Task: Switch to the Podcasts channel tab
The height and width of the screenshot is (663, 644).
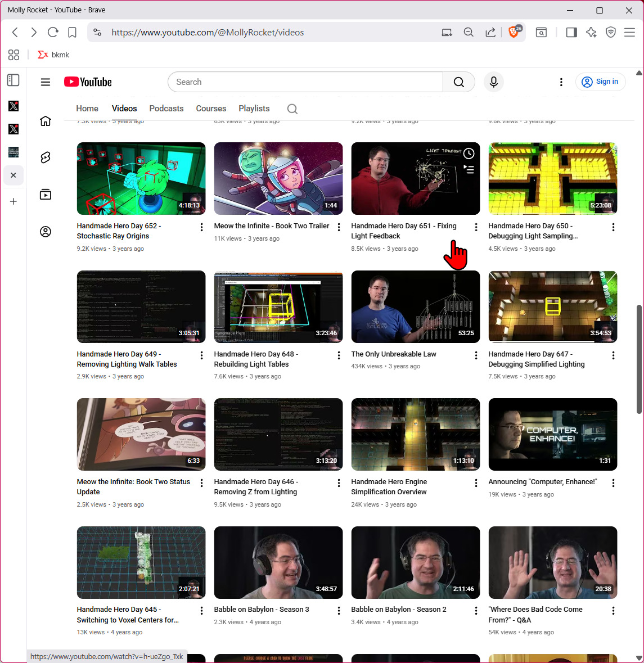Action: (x=166, y=109)
